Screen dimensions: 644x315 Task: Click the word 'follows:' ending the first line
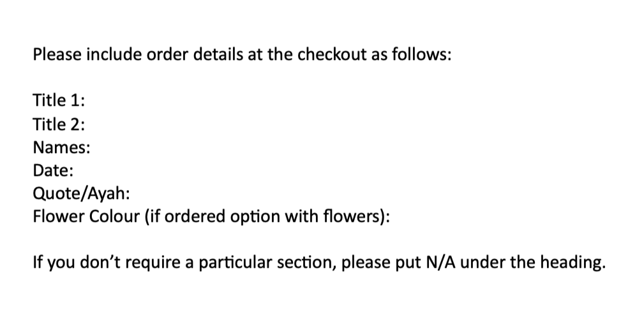[x=423, y=54]
